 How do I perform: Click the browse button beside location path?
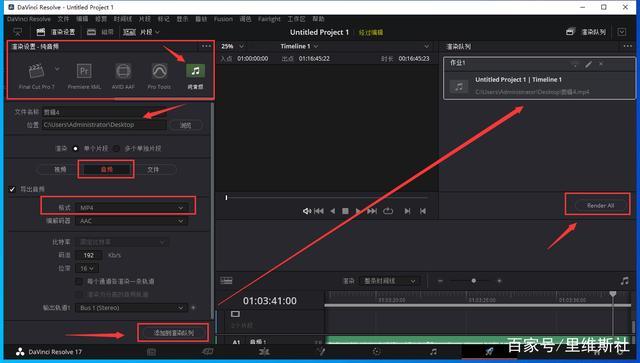point(186,125)
